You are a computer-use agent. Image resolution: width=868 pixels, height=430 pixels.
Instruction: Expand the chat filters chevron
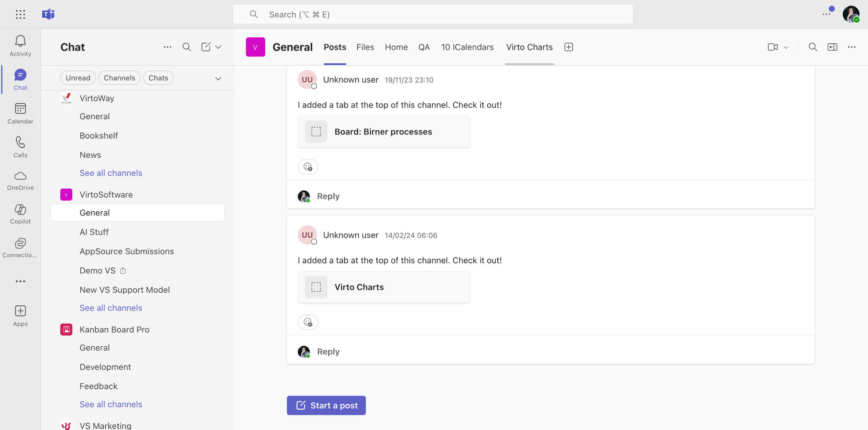[x=218, y=79]
